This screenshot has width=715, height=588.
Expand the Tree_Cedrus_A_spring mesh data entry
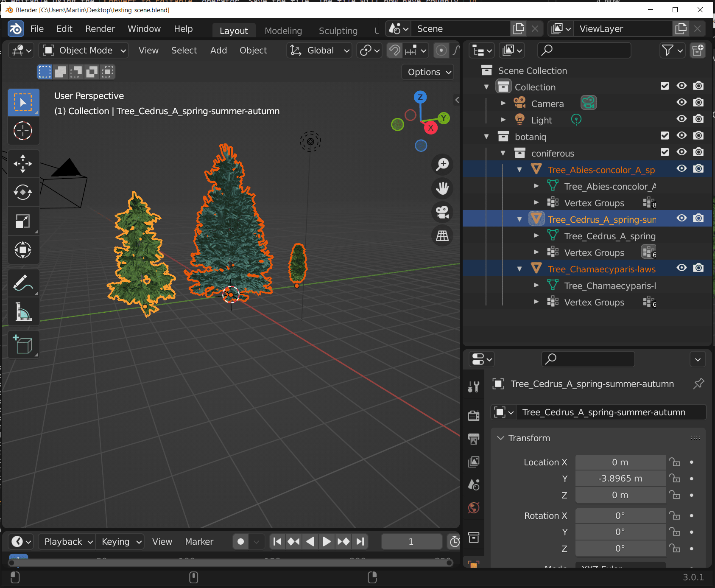(x=536, y=235)
